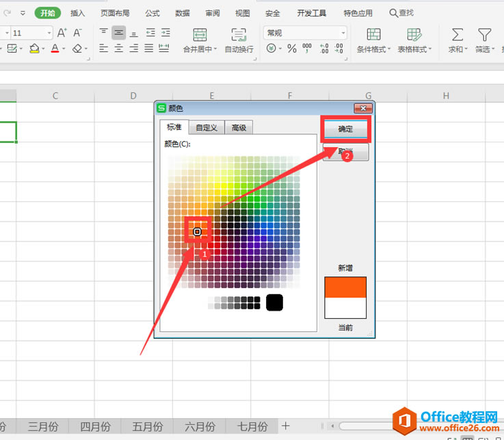Switch to the Custom (自定义) color tab

[207, 128]
